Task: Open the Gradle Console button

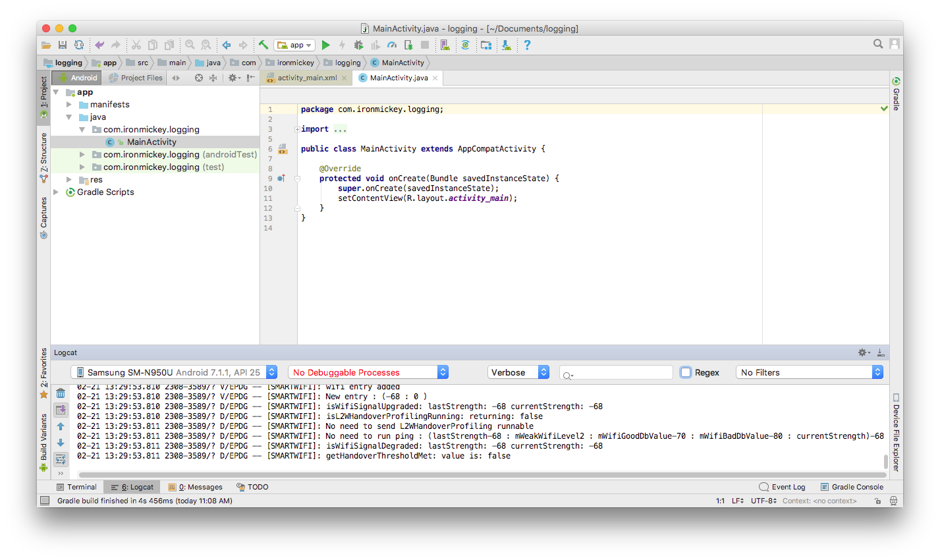Action: click(852, 487)
